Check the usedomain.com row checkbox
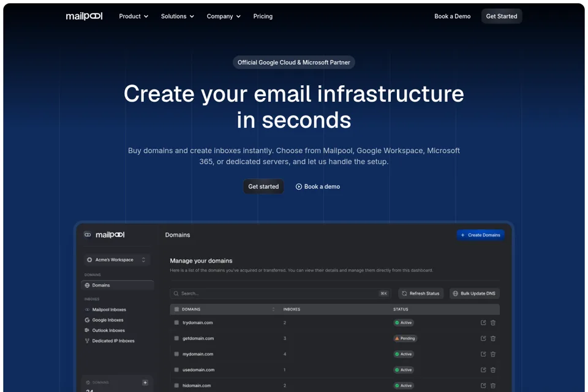This screenshot has width=588, height=392. (x=176, y=370)
